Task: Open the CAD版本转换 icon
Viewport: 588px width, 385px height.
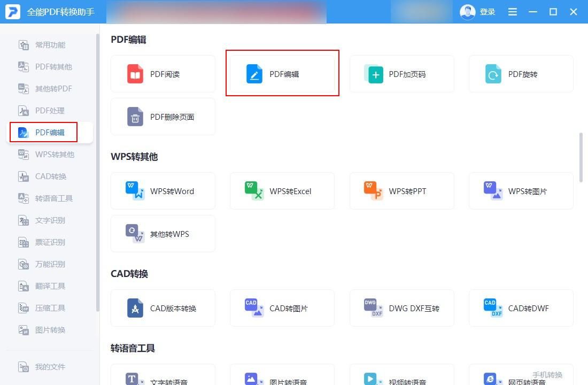Action: 135,308
